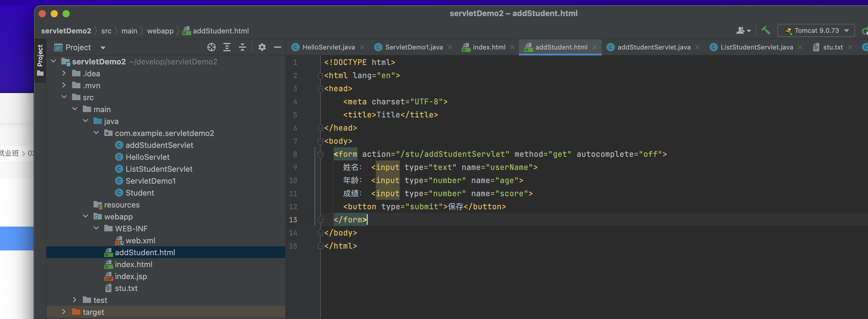Viewport: 868px width, 319px height.
Task: Click the Build project hammer icon
Action: [x=766, y=30]
